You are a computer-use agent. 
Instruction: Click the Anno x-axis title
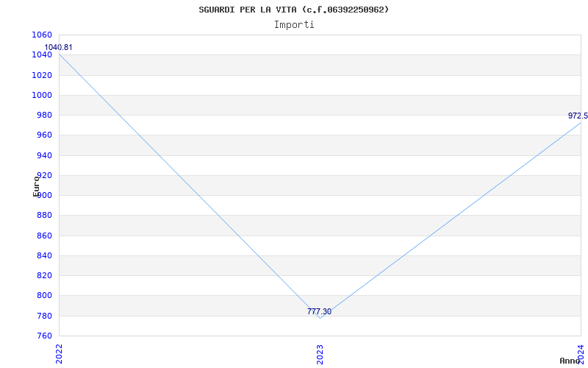pos(570,361)
